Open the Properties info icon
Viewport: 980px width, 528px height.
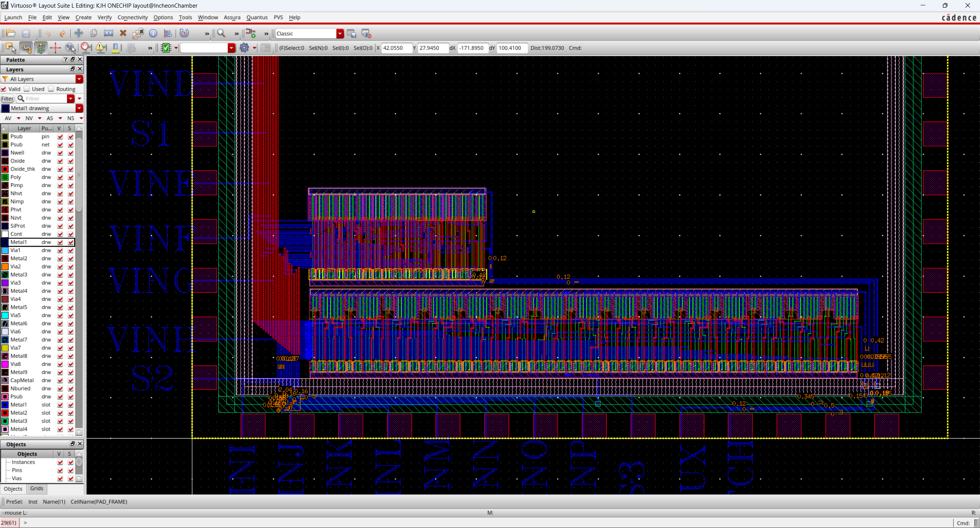[x=153, y=33]
